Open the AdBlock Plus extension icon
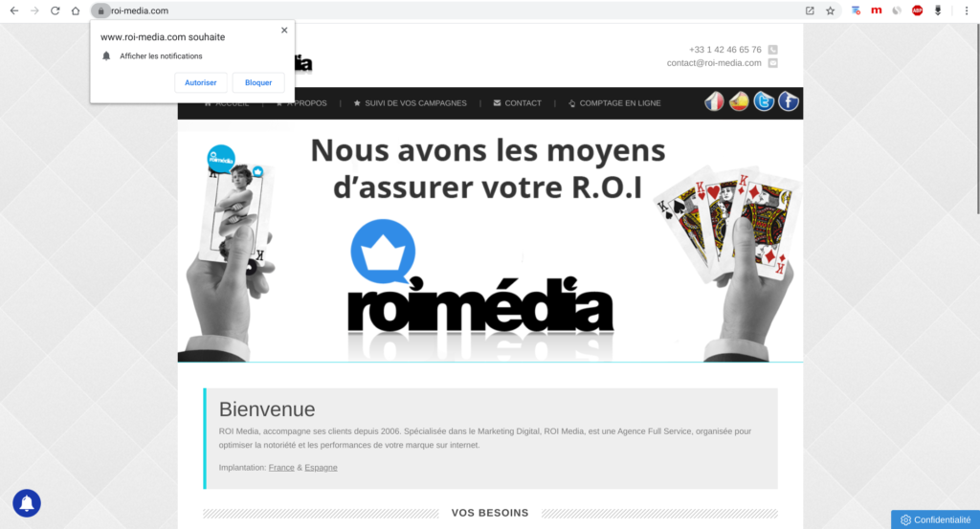The width and height of the screenshot is (980, 529). tap(917, 11)
